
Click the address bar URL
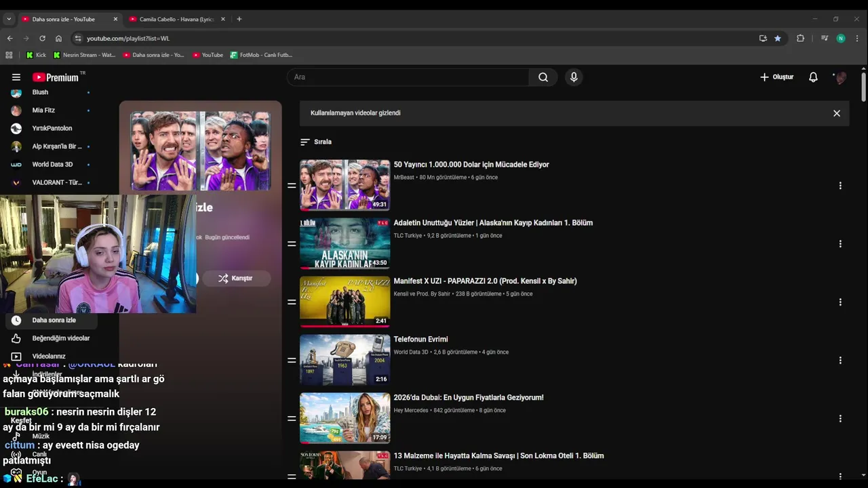coord(128,39)
